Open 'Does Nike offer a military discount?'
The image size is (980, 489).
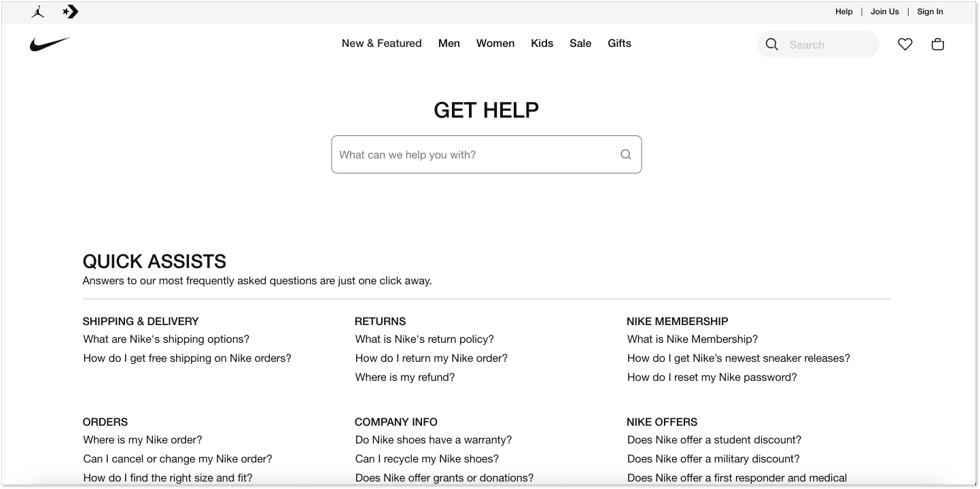713,459
